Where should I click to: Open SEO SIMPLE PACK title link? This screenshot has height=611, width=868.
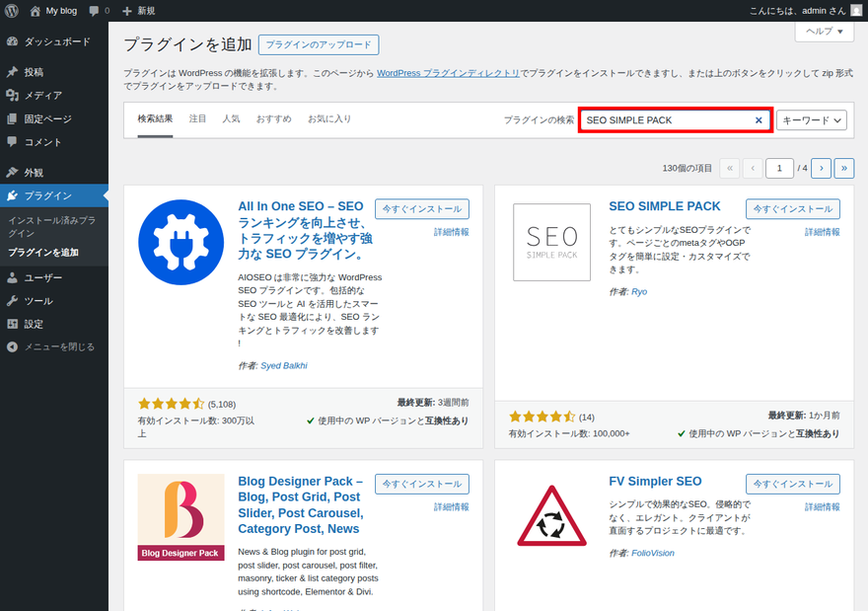[664, 206]
